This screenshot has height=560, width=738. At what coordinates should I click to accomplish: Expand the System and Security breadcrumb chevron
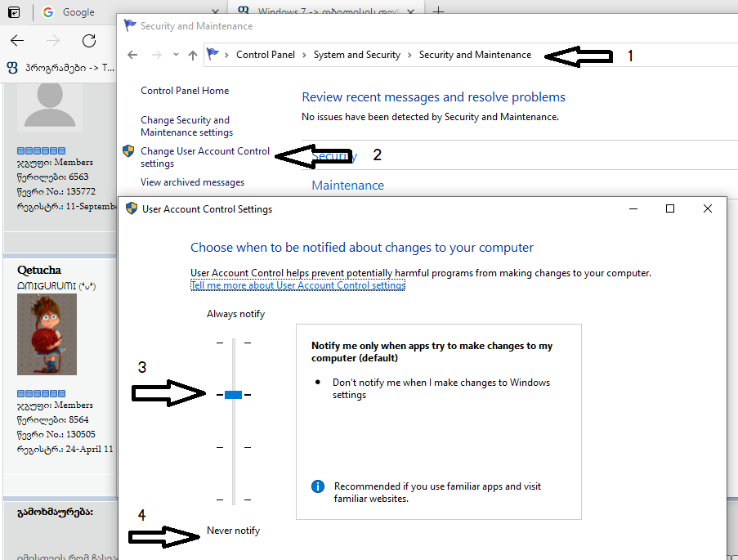[x=409, y=55]
